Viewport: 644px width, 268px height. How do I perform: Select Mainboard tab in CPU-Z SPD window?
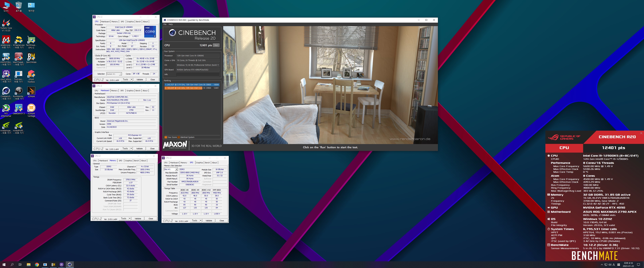click(174, 163)
